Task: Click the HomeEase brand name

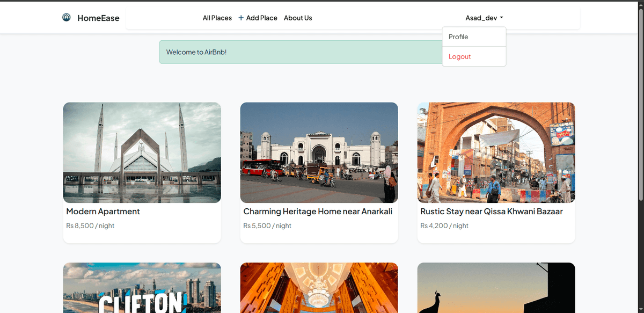Action: coord(99,18)
